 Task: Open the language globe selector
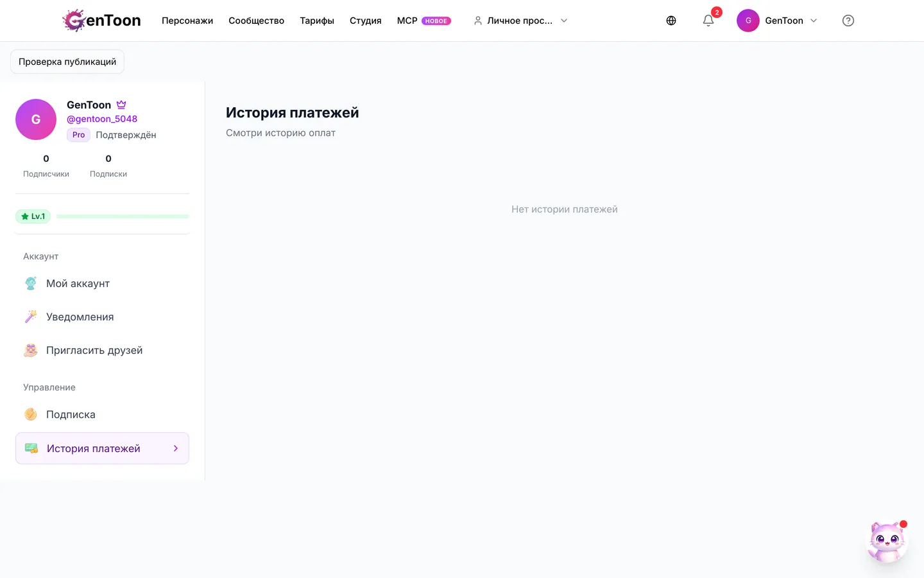pyautogui.click(x=671, y=21)
